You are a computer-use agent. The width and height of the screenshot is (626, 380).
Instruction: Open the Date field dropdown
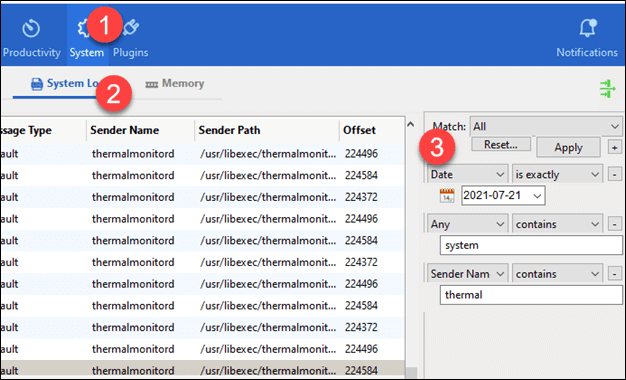click(468, 174)
